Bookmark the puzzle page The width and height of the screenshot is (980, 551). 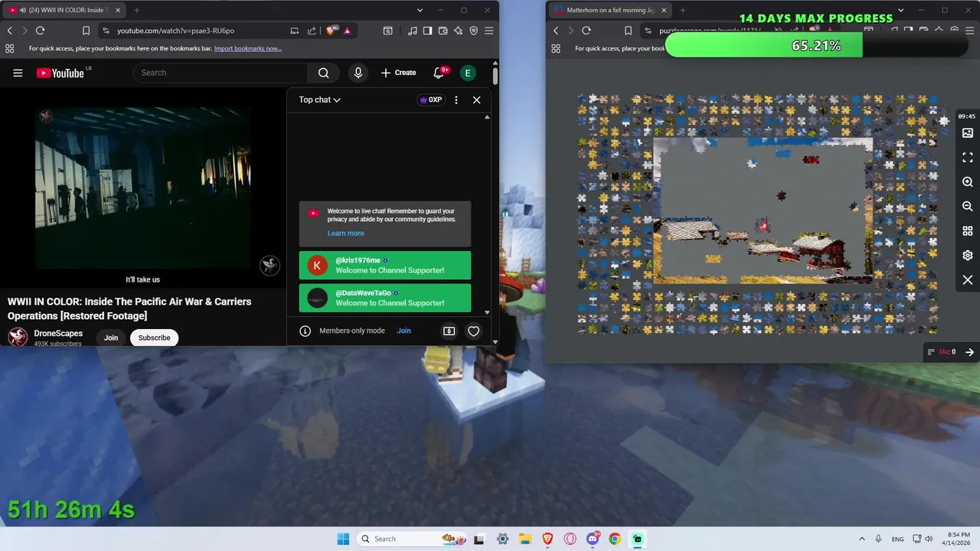(628, 31)
